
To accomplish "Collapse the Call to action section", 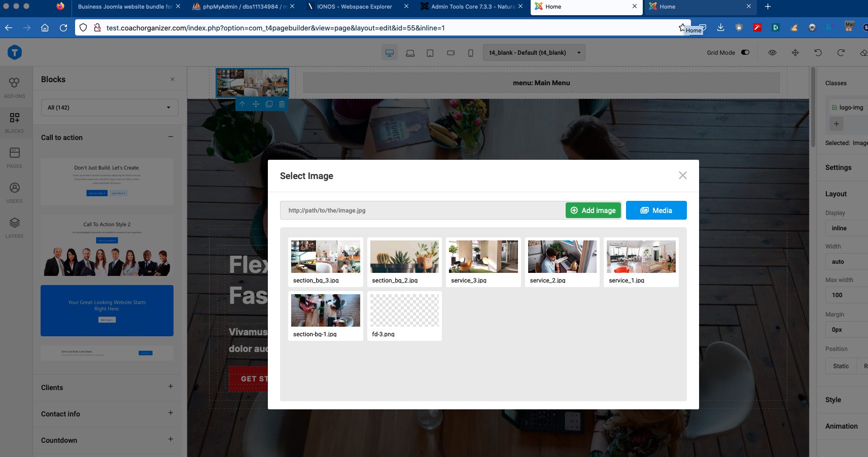I will pos(170,137).
